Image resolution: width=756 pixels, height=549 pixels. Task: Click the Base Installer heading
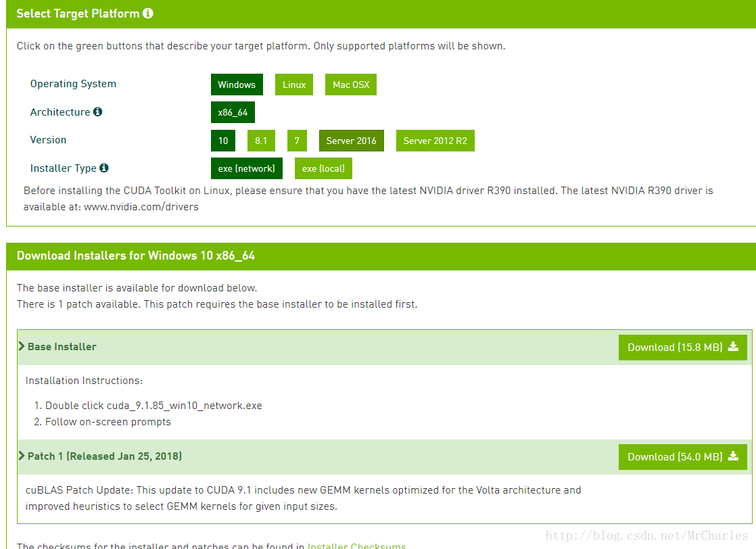62,347
